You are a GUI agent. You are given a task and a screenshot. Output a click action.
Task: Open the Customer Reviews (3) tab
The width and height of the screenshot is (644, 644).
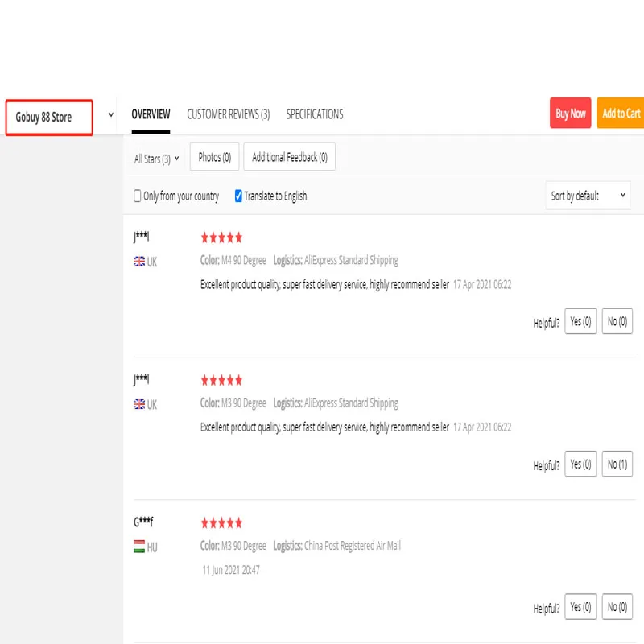coord(229,114)
